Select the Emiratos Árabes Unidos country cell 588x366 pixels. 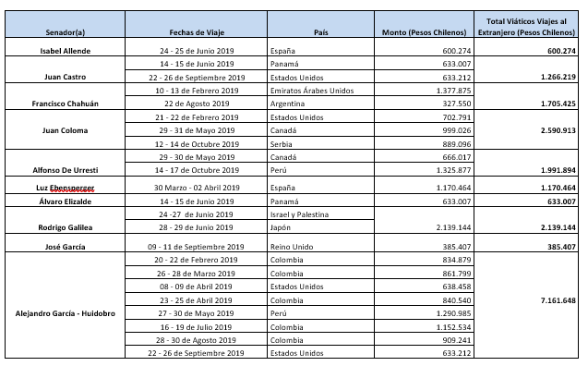click(x=320, y=90)
